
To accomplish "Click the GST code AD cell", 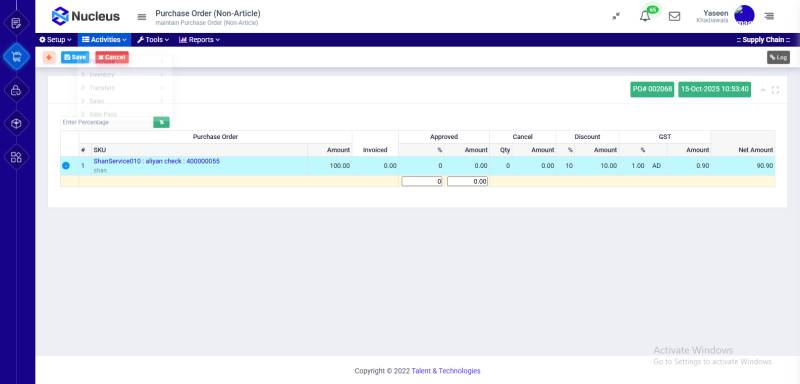I will [657, 166].
